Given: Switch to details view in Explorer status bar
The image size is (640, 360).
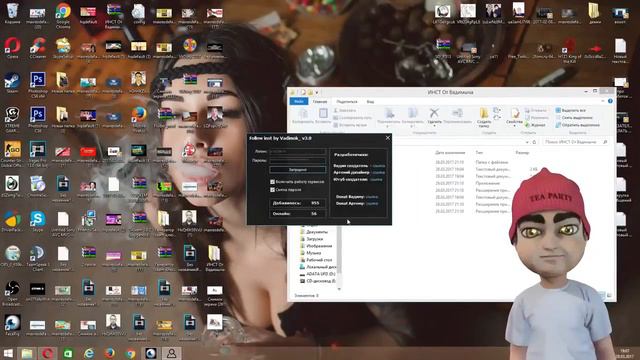Looking at the screenshot, I should [602, 295].
